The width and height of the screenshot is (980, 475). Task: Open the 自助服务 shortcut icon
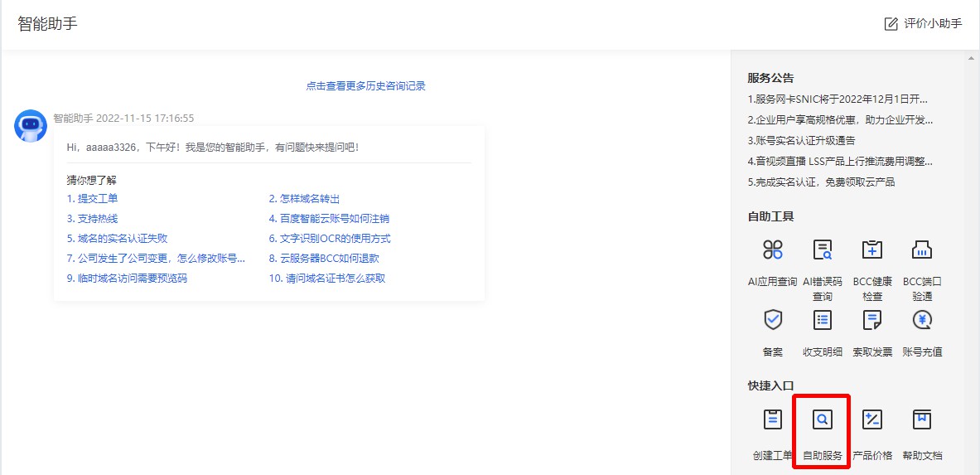pos(823,419)
